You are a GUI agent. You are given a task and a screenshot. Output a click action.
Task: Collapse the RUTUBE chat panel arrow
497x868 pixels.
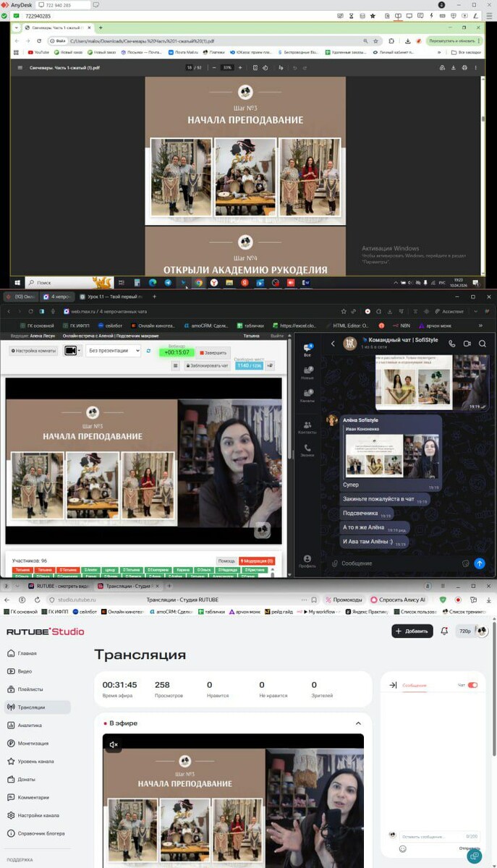click(x=392, y=685)
